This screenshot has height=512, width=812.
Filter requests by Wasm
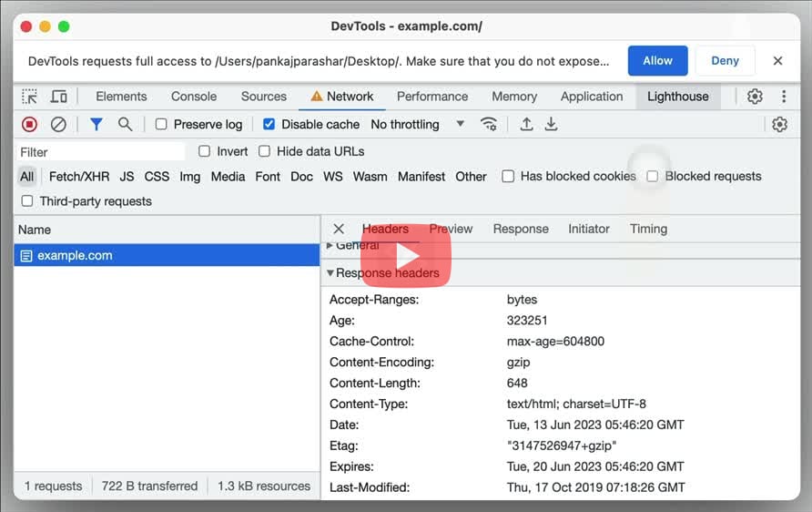coord(370,177)
